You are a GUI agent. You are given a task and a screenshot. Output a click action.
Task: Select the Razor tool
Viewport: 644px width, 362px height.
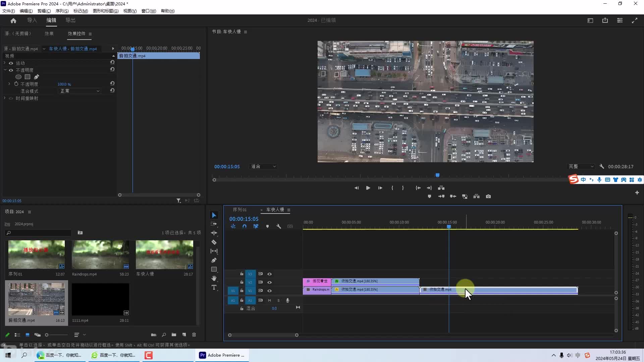pos(214,242)
